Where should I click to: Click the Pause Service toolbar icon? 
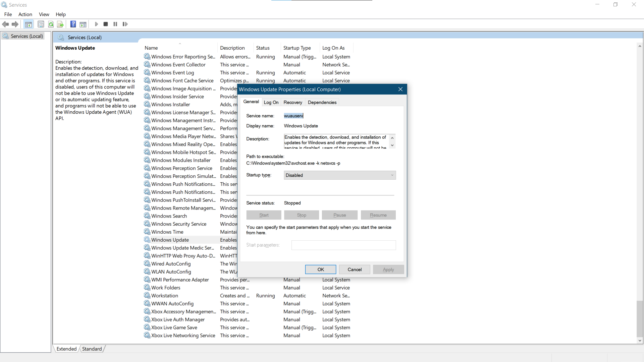(115, 24)
